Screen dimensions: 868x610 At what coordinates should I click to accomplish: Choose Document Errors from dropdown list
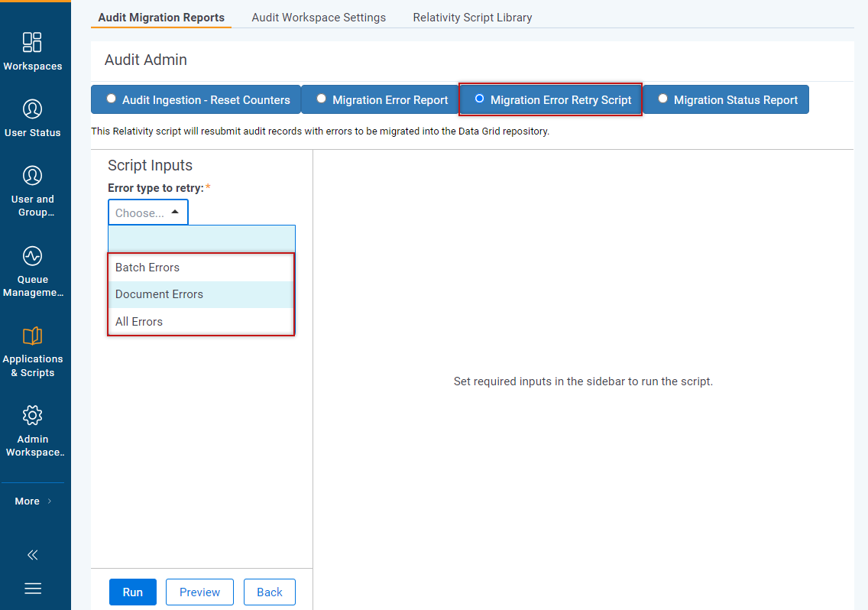point(201,294)
